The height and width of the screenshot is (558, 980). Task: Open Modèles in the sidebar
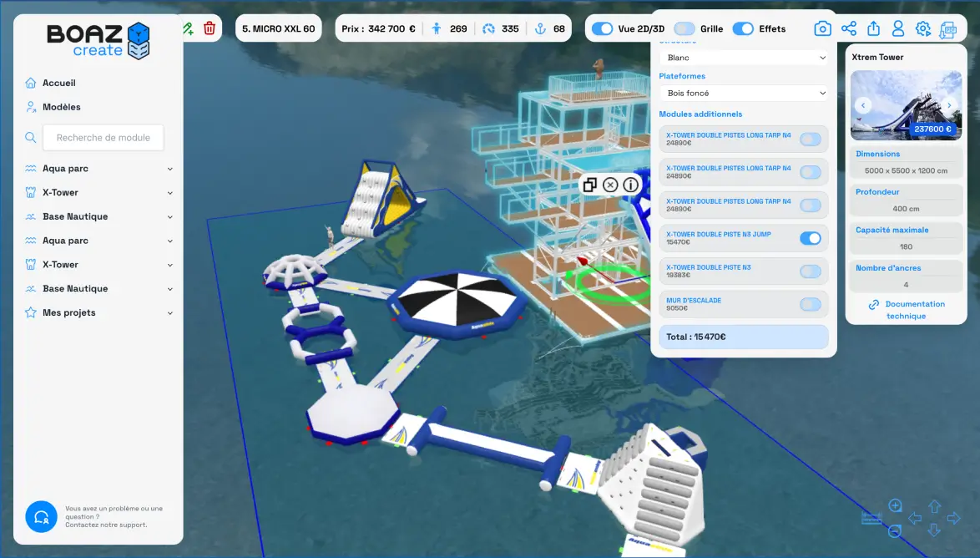click(x=61, y=107)
